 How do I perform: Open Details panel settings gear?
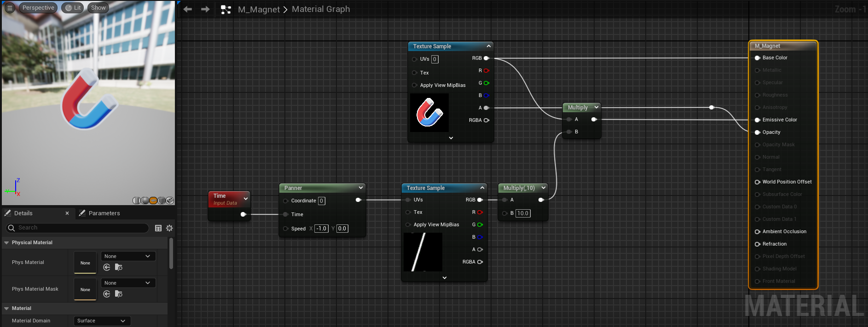point(169,228)
